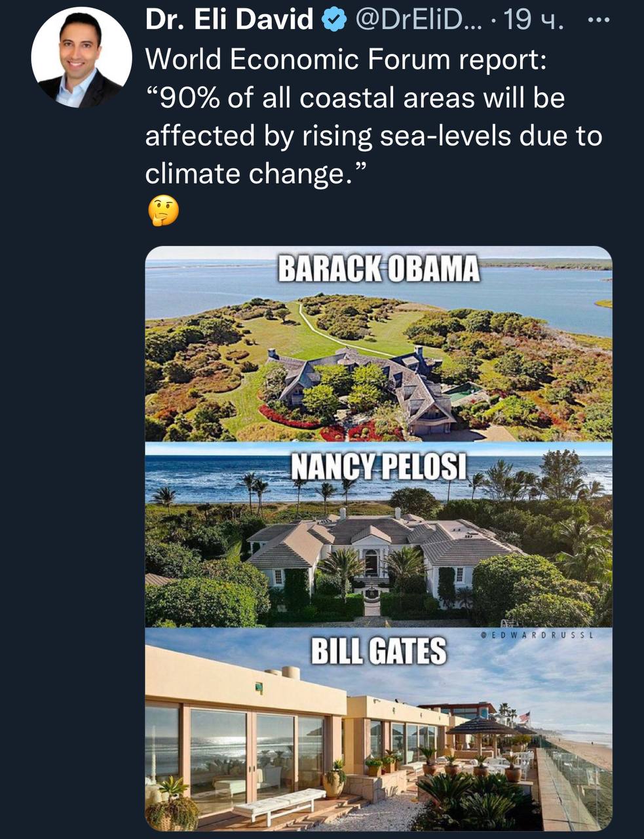The height and width of the screenshot is (839, 644).
Task: Click the swimming pool in Obama photo
Action: (464, 391)
